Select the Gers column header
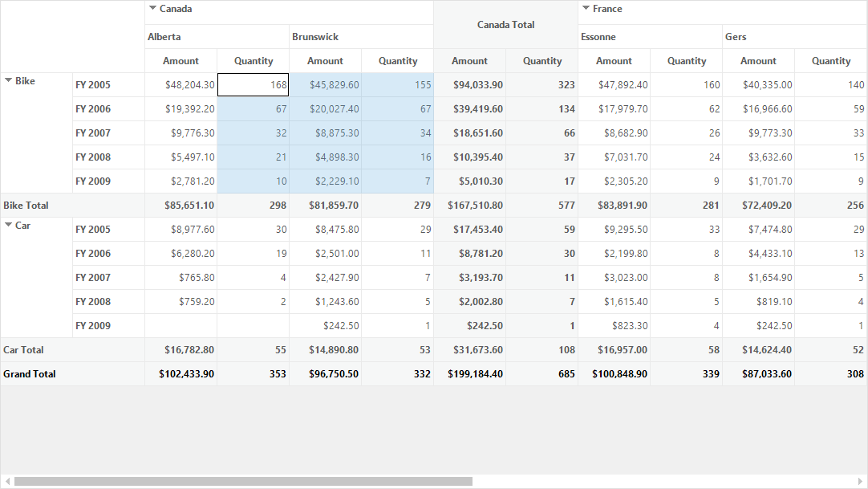The image size is (868, 489). pos(795,37)
